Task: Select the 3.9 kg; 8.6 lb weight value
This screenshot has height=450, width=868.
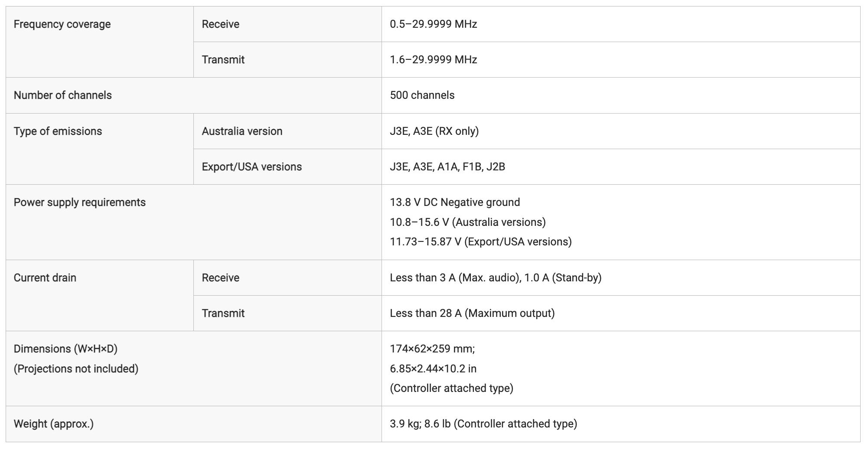Action: click(x=483, y=424)
